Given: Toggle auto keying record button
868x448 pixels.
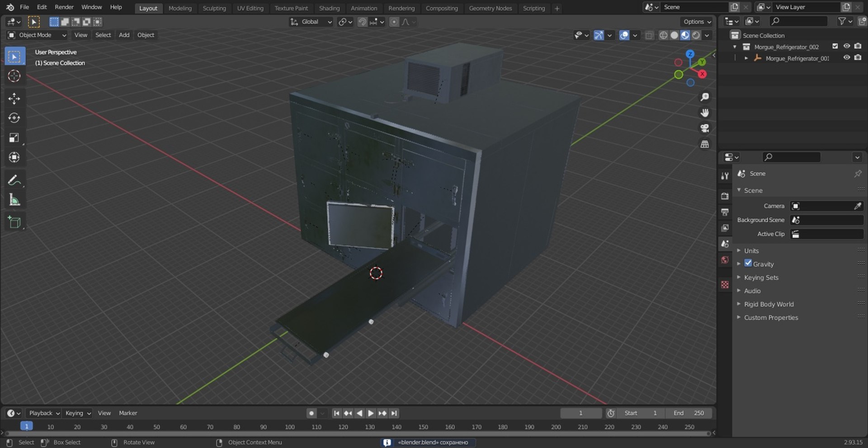Looking at the screenshot, I should click(311, 413).
